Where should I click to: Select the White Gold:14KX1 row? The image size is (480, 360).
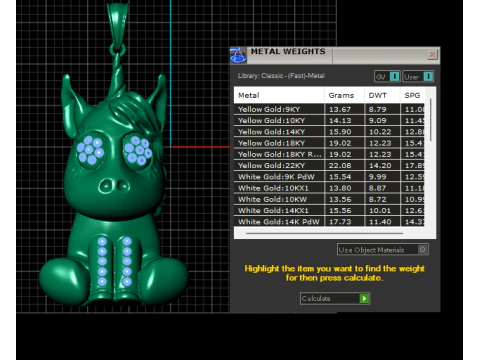coord(329,210)
